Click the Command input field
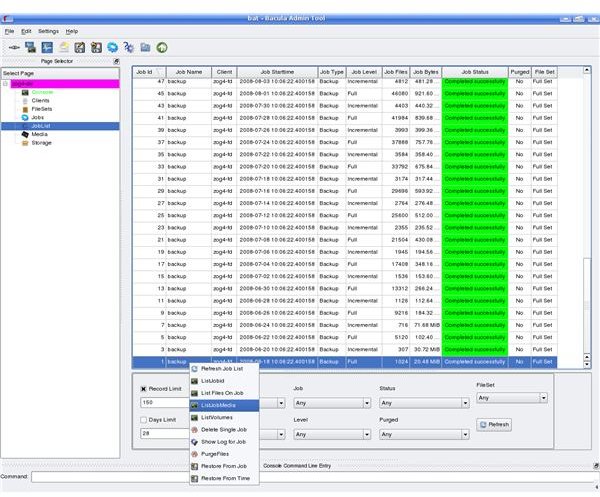This screenshot has height=497, width=600. coord(313,477)
